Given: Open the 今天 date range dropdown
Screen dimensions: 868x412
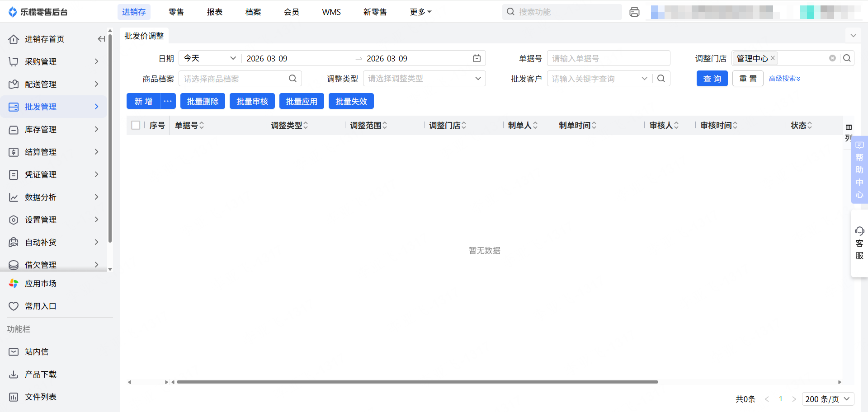Looking at the screenshot, I should [x=210, y=58].
